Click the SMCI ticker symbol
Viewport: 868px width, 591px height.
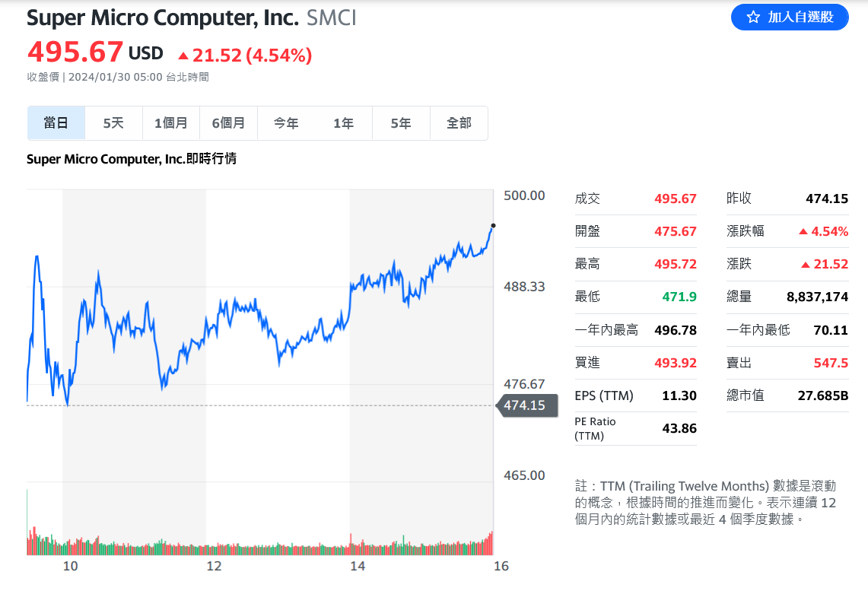pos(332,17)
